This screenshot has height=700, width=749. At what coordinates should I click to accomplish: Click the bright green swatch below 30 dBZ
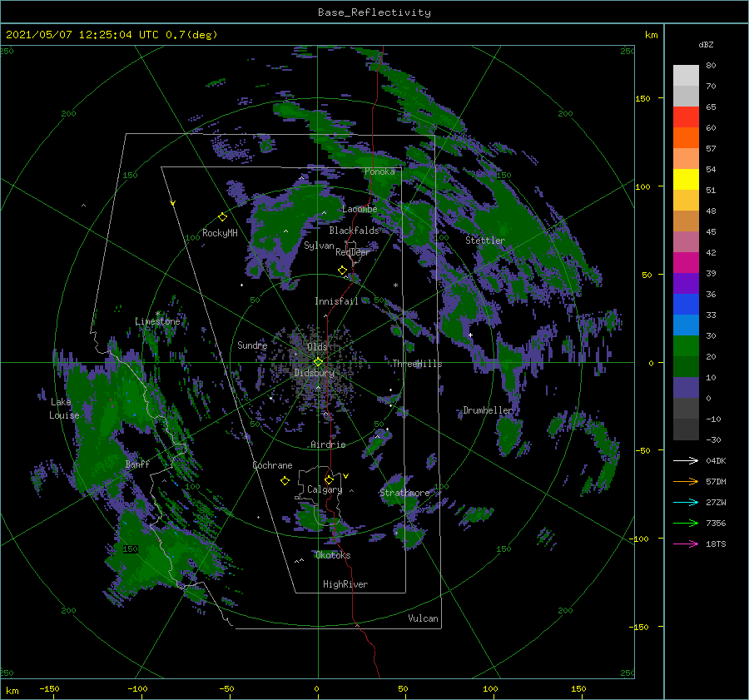[686, 346]
